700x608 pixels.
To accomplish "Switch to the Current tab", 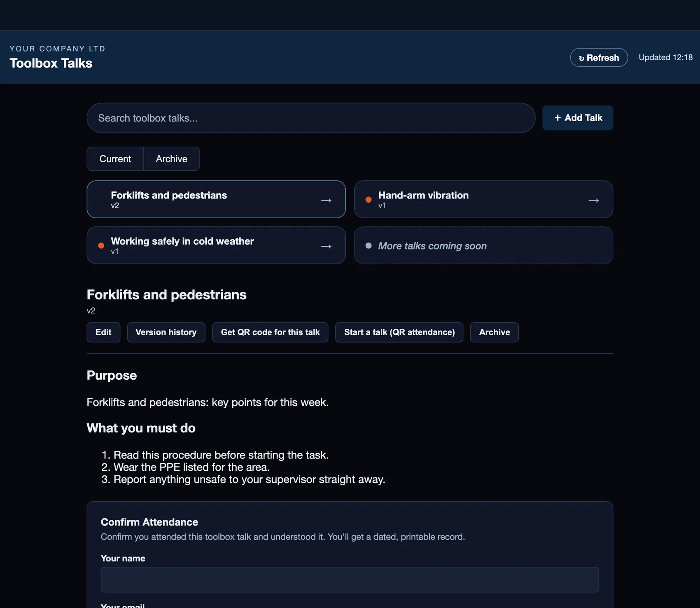I will [115, 159].
